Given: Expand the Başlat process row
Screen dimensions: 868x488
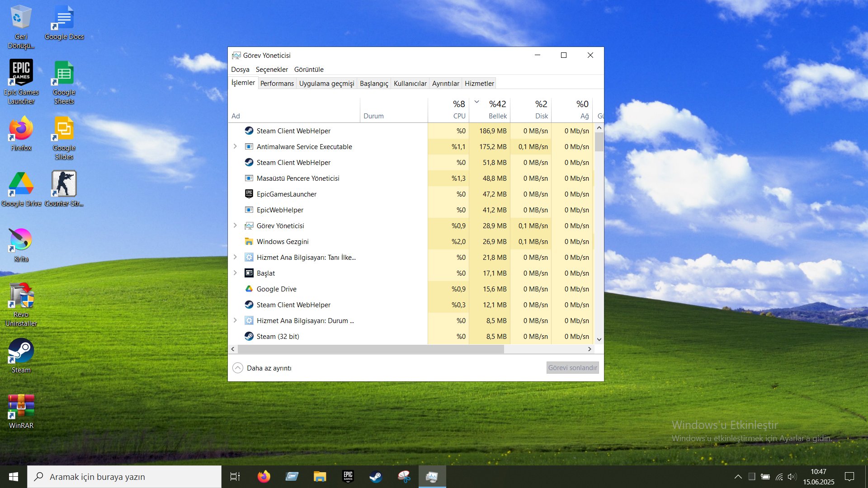Looking at the screenshot, I should [x=235, y=273].
